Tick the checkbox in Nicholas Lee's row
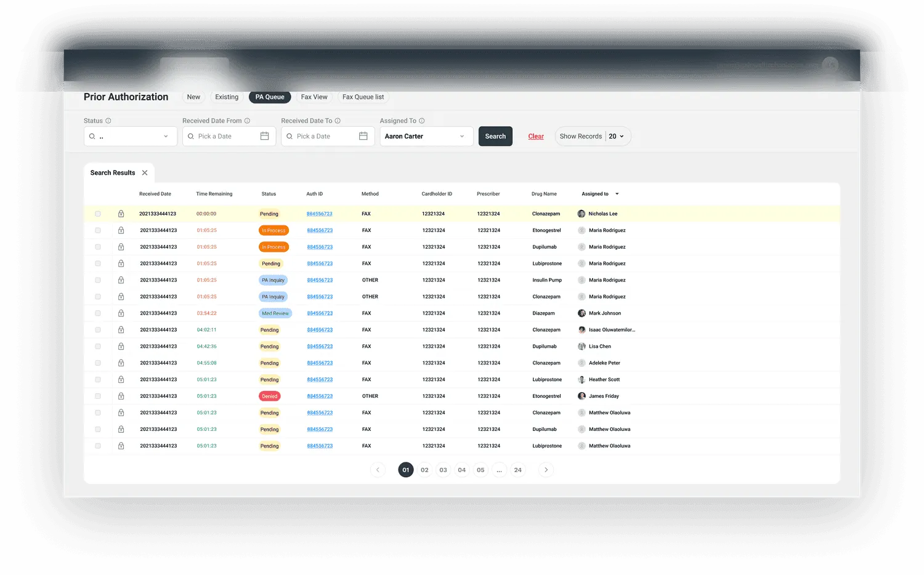This screenshot has width=924, height=575. click(x=98, y=214)
